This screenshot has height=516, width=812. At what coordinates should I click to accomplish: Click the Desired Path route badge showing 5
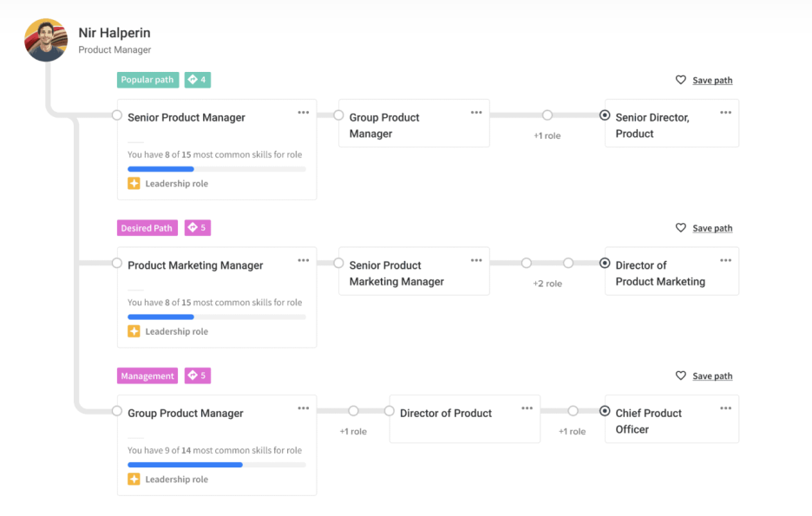[x=198, y=228]
